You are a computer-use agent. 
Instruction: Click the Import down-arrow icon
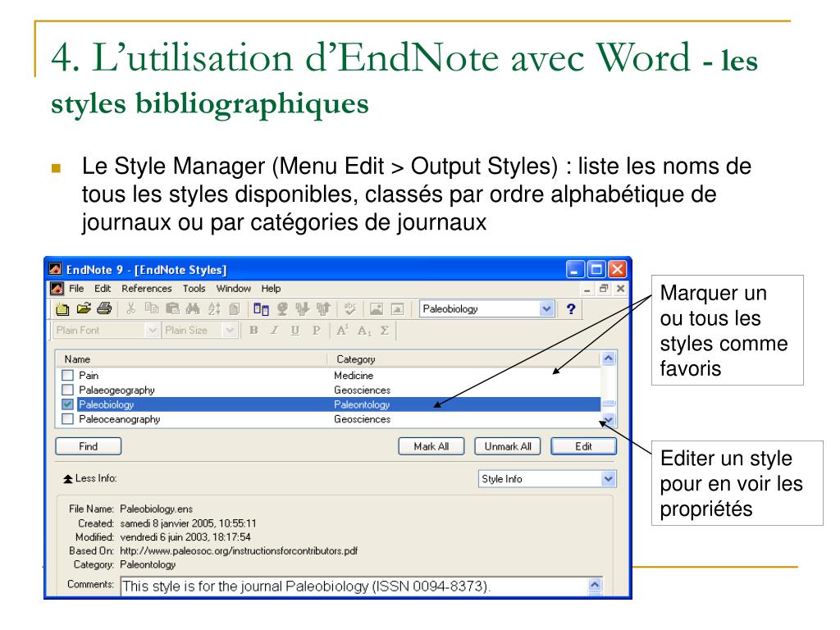pyautogui.click(x=303, y=309)
